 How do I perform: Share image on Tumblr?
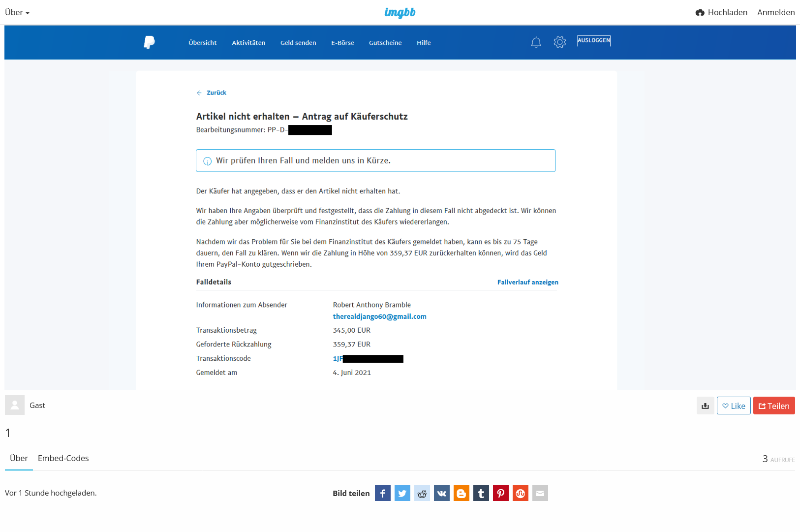(x=481, y=493)
